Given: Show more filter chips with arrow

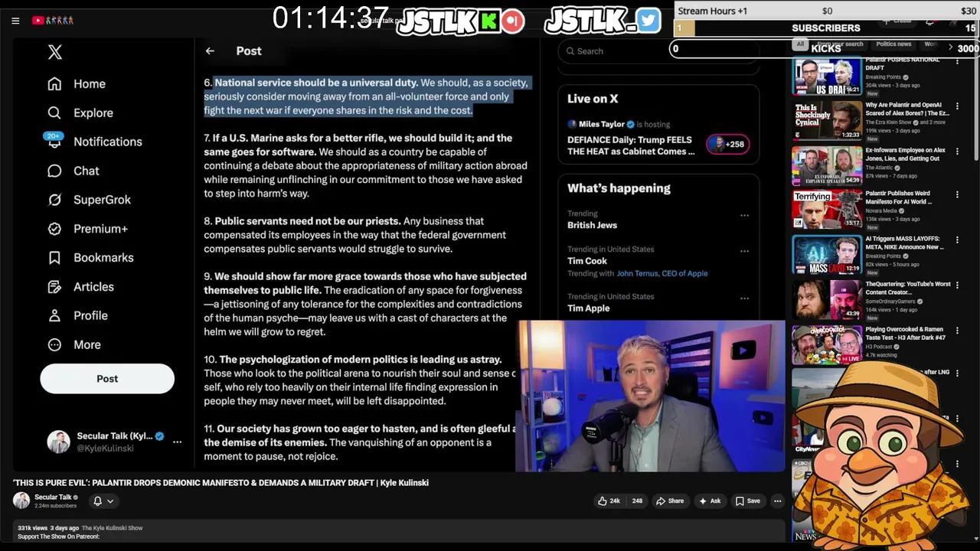Looking at the screenshot, I should (950, 47).
